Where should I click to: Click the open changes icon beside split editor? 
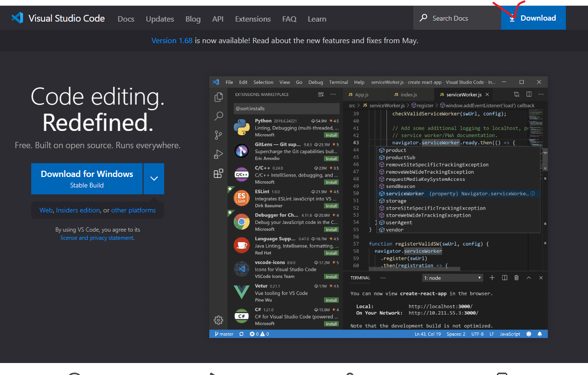516,94
